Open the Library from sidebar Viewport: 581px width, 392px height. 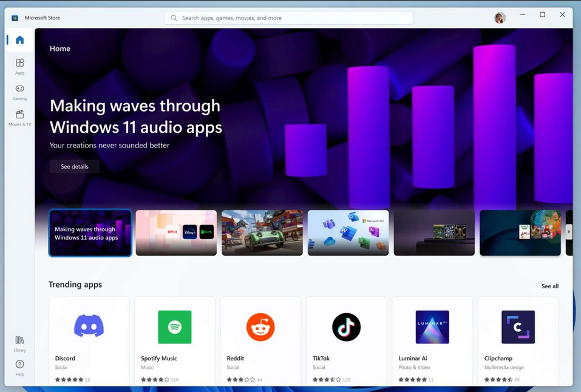coord(19,343)
